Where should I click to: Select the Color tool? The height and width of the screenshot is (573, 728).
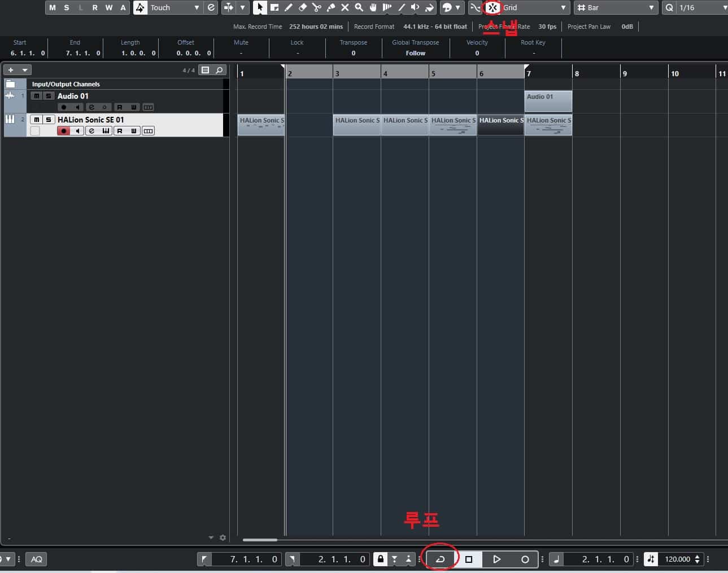click(x=430, y=7)
